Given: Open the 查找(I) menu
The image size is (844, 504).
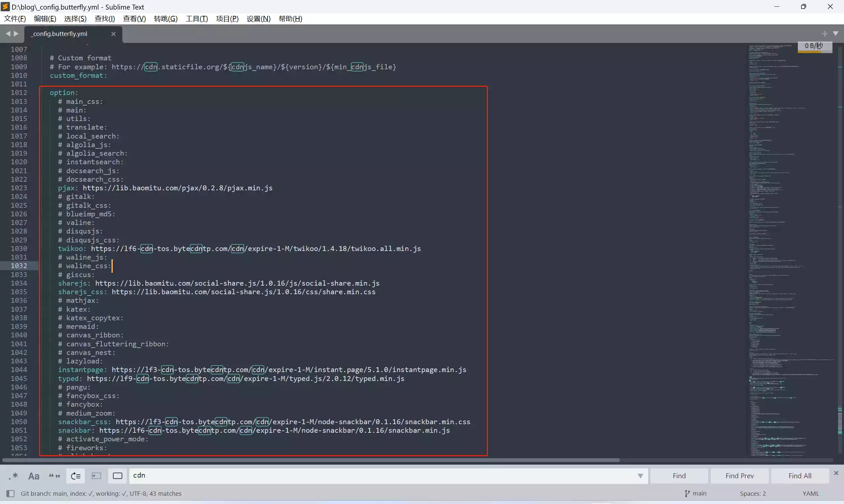Looking at the screenshot, I should tap(105, 19).
